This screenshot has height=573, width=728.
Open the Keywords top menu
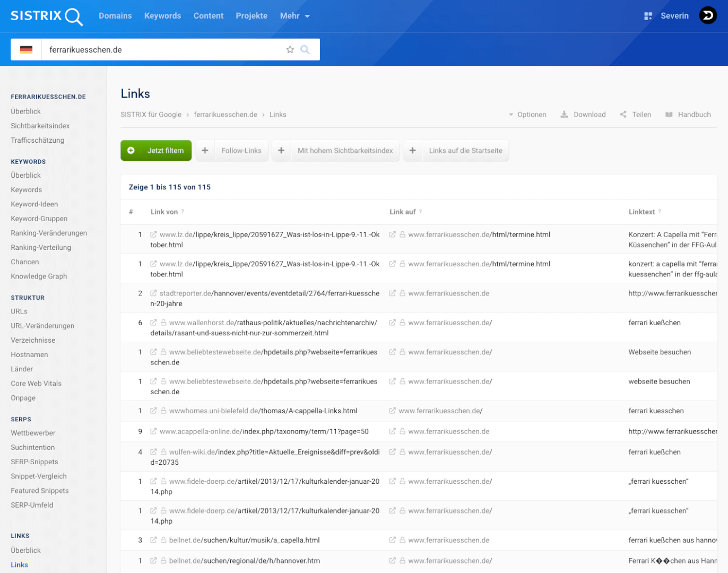(x=162, y=16)
